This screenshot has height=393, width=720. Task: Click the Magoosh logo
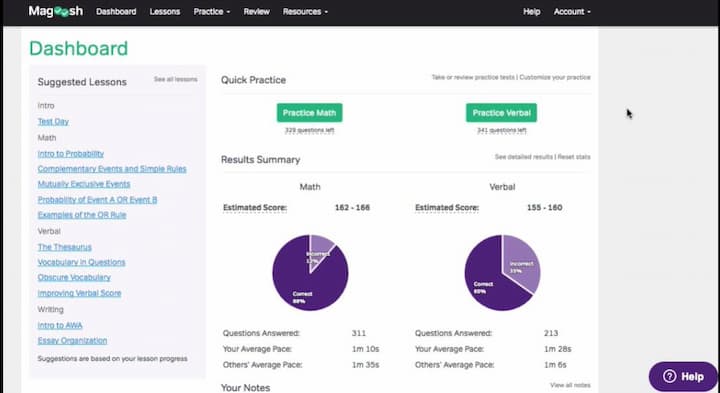click(x=56, y=11)
